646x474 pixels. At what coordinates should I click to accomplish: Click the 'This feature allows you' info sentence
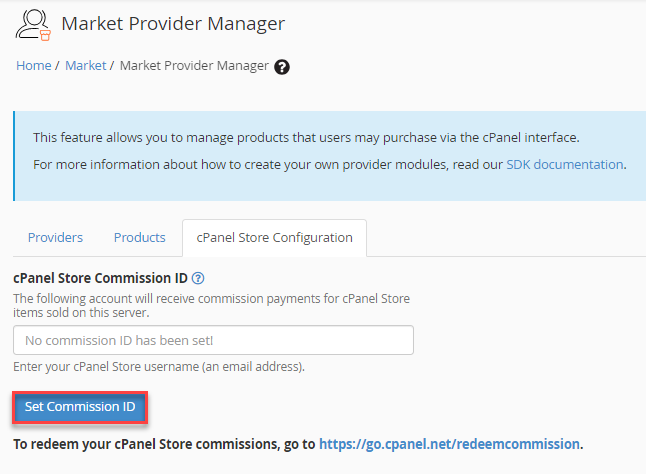(306, 138)
